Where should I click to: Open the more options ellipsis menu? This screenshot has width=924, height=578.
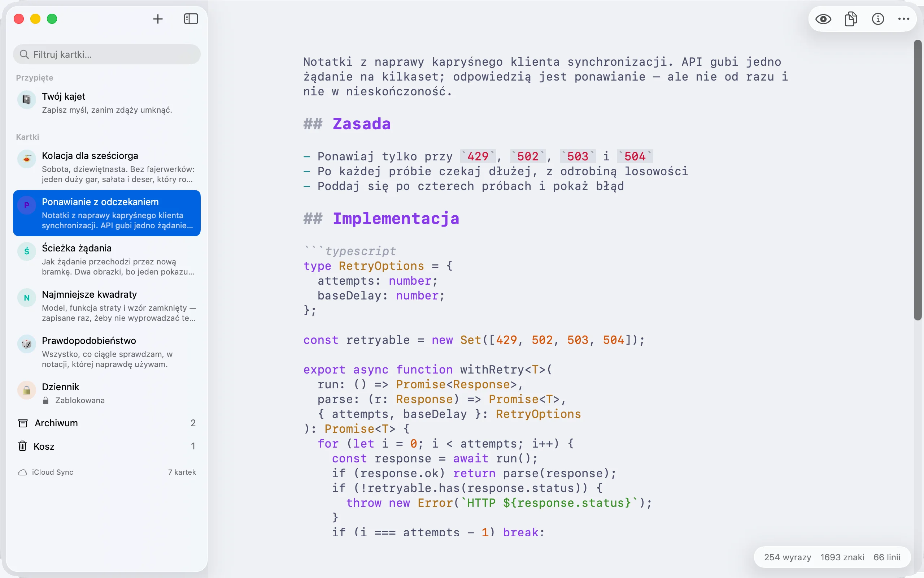[x=904, y=19]
